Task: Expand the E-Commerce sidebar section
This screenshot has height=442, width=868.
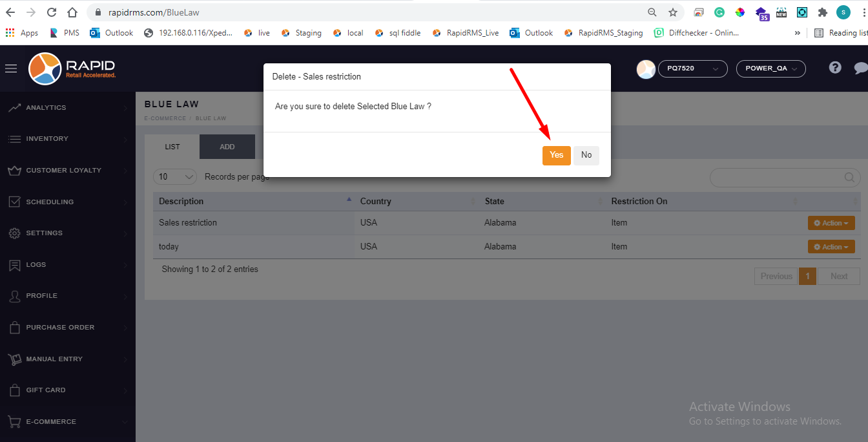Action: (51, 422)
